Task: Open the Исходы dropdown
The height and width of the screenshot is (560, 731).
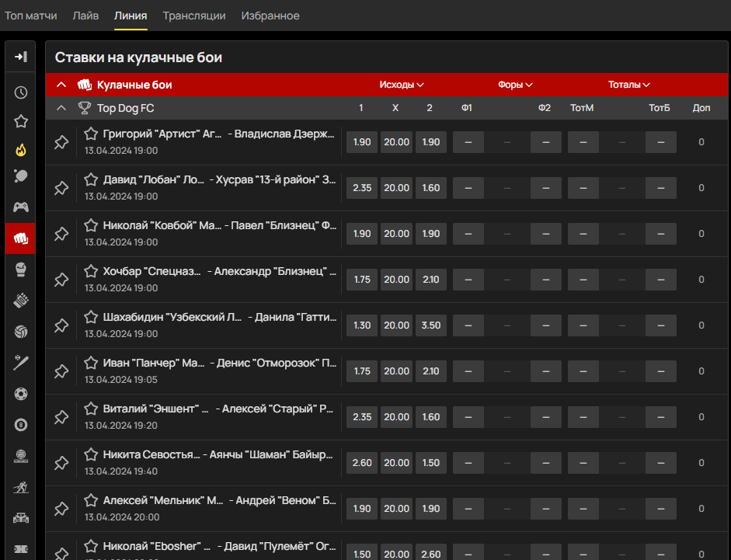Action: [x=402, y=85]
